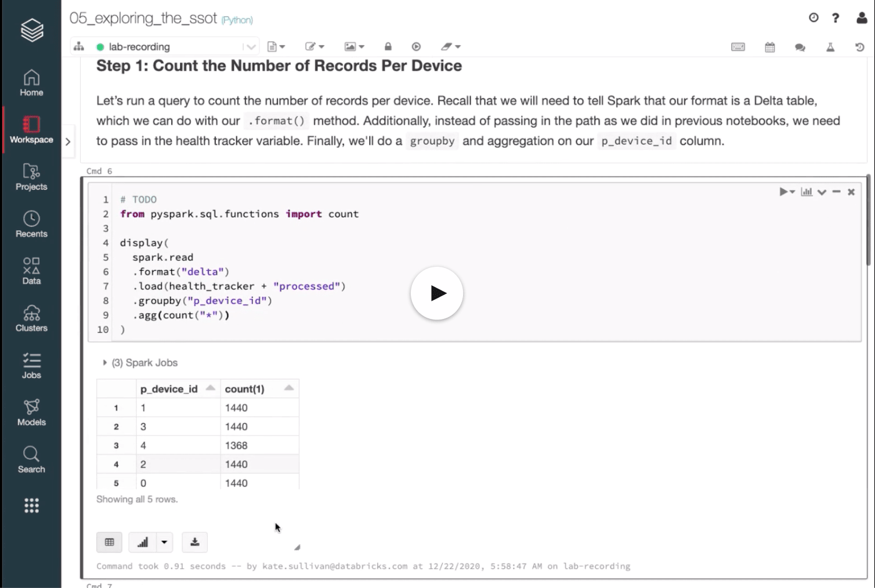Download the query results

click(194, 542)
